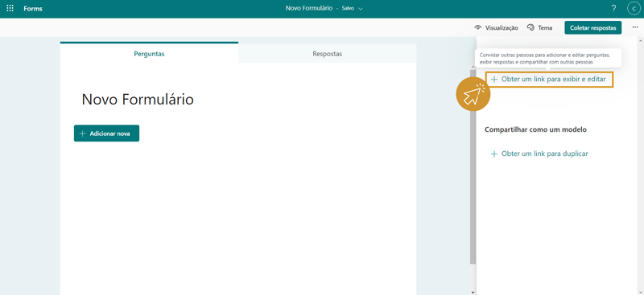Click Obter um link para duplicar
The height and width of the screenshot is (295, 644).
pos(539,154)
